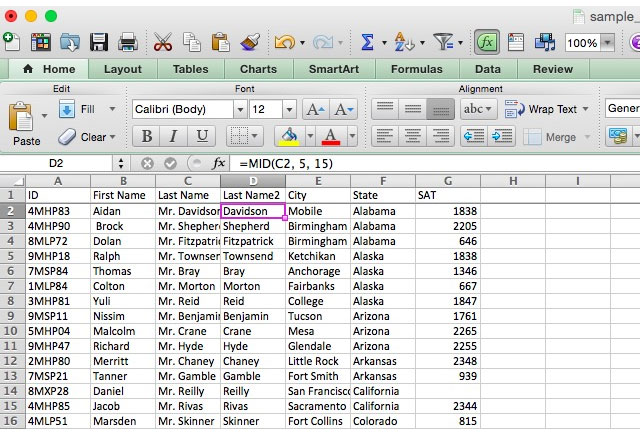Screen dimensions: 640x435
Task: Apply the yellow fill color bucket
Action: 289,136
